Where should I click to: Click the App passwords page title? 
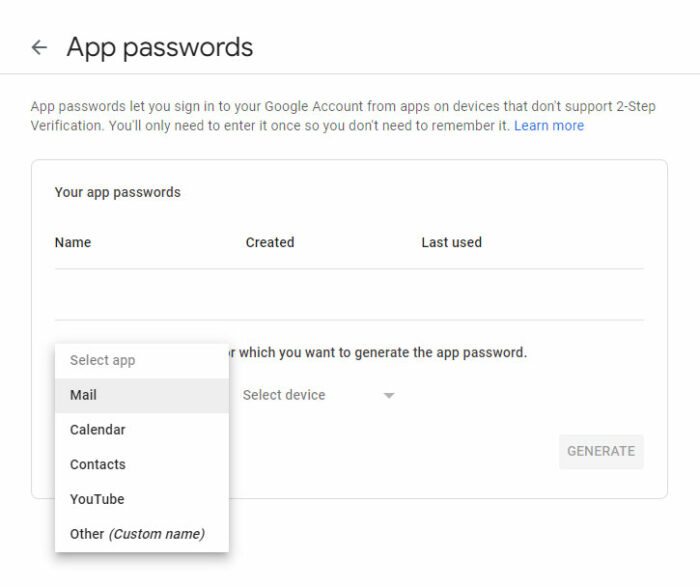point(159,47)
